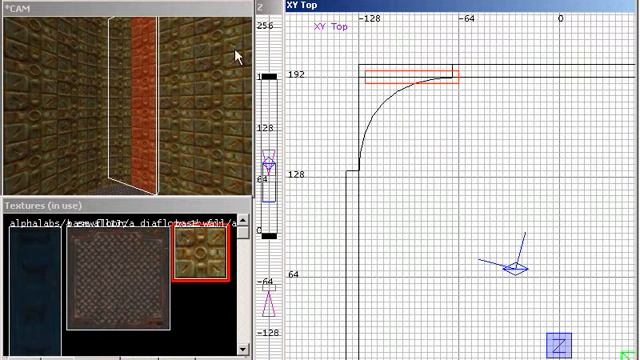Image resolution: width=640 pixels, height=360 pixels.
Task: Click the *CAM window title bar
Action: click(127, 9)
